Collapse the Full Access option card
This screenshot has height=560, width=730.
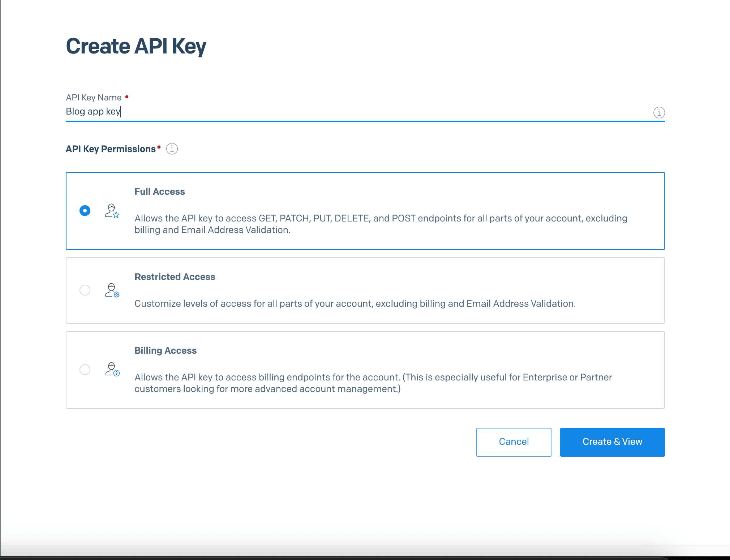(365, 211)
